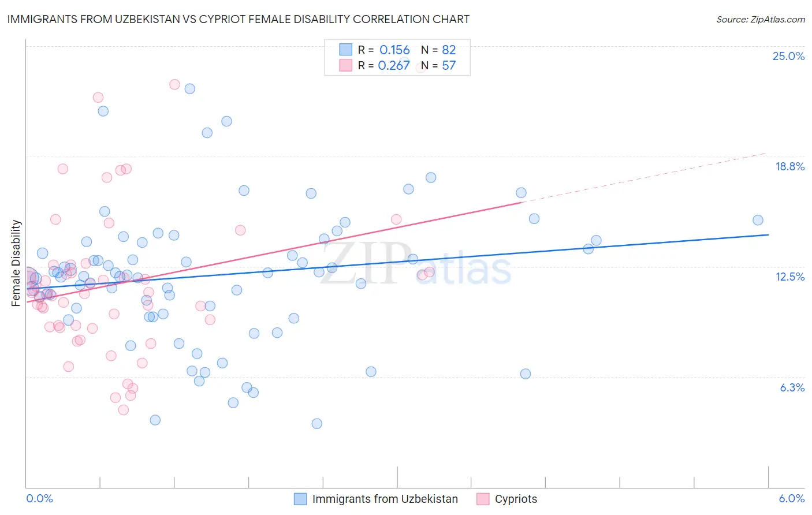812x515 pixels.
Task: Click the N = 57 sample count
Action: (x=438, y=65)
